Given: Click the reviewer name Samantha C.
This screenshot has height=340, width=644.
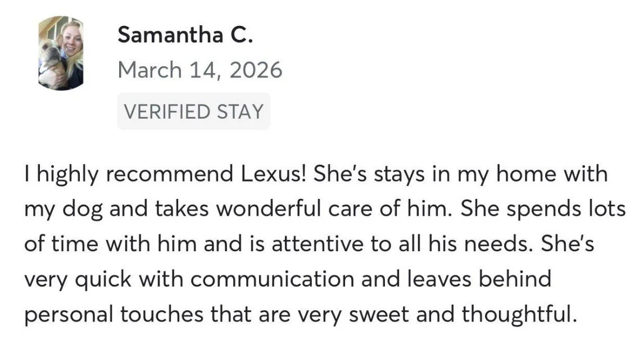Looking at the screenshot, I should 185,34.
